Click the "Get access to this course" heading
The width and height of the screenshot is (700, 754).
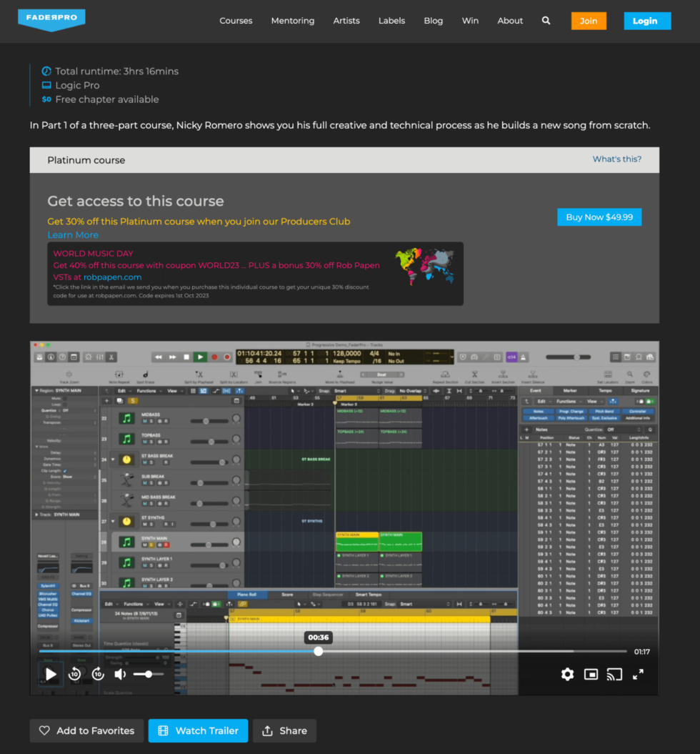(136, 201)
